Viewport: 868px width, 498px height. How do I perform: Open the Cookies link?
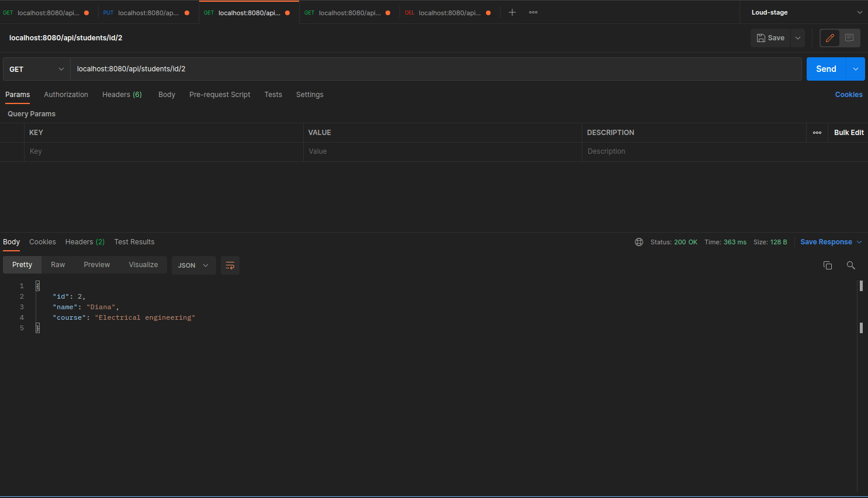849,95
